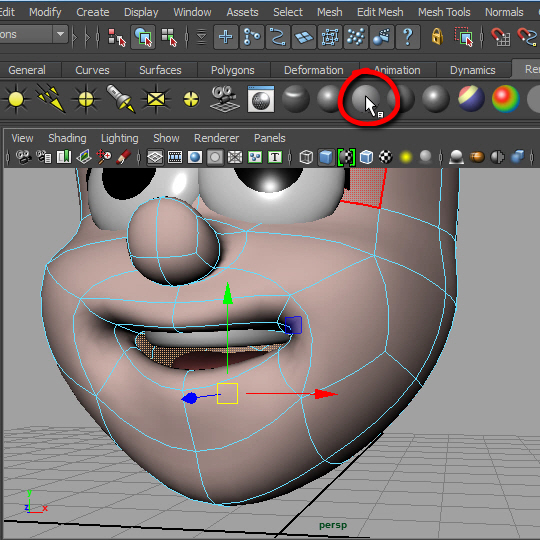Click the yellow padlock lock-selection icon
The height and width of the screenshot is (540, 540).
coord(437,36)
